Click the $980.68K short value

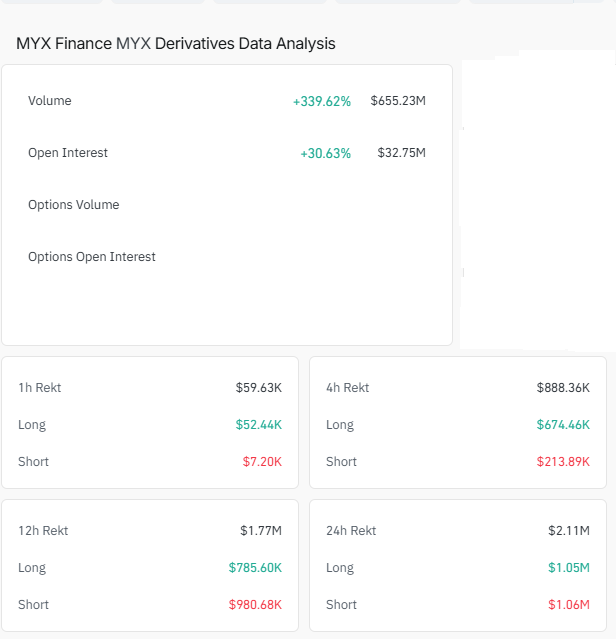tap(255, 605)
